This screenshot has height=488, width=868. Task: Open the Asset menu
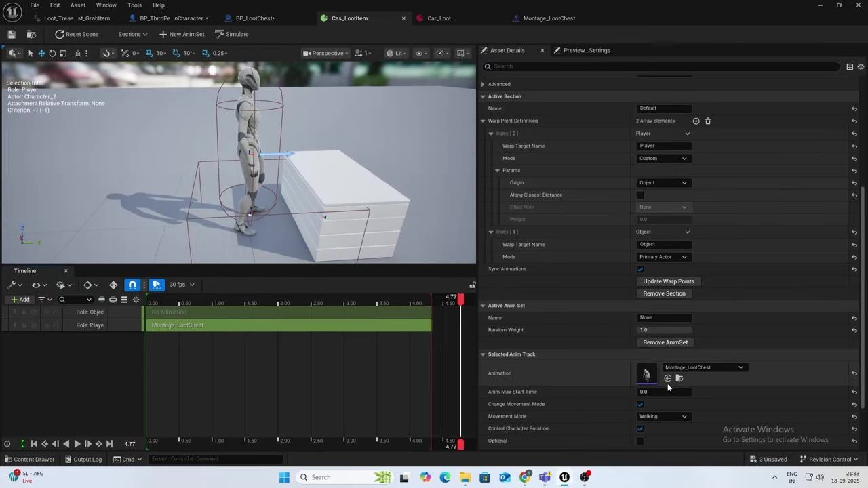point(78,5)
